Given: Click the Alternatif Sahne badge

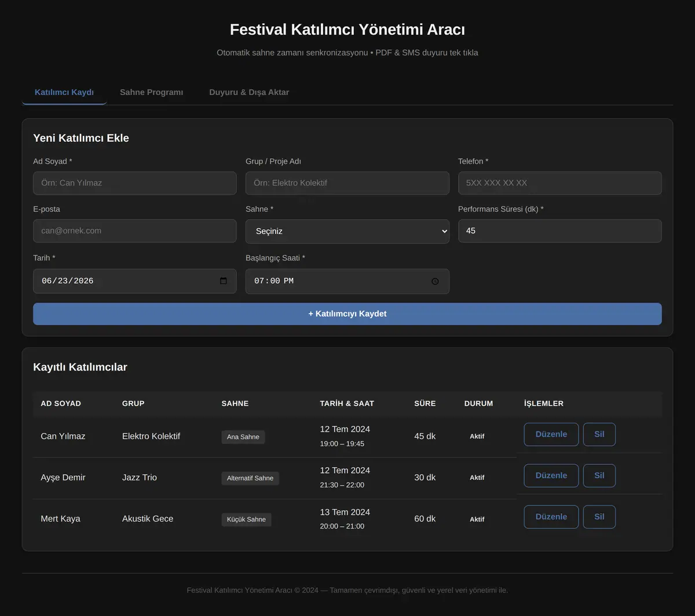Looking at the screenshot, I should point(250,478).
